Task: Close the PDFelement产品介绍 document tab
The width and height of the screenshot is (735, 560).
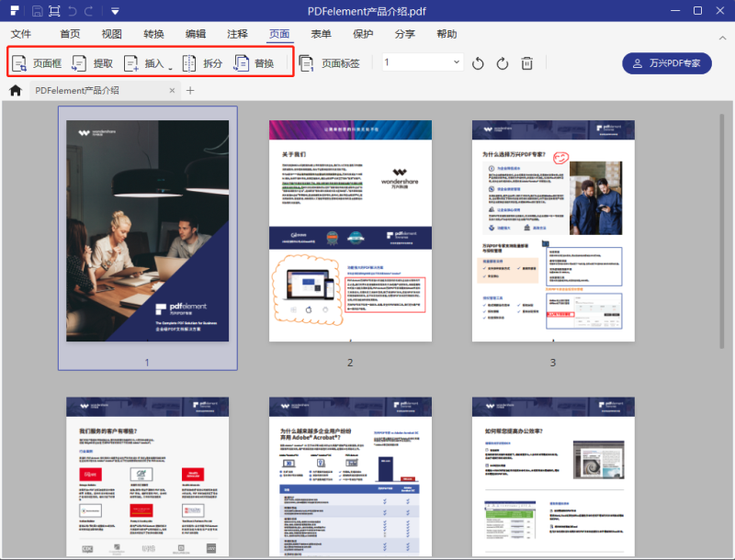Action: pyautogui.click(x=172, y=90)
